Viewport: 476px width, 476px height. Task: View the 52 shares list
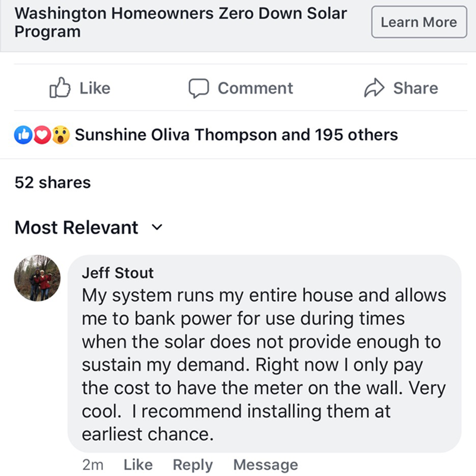[52, 182]
